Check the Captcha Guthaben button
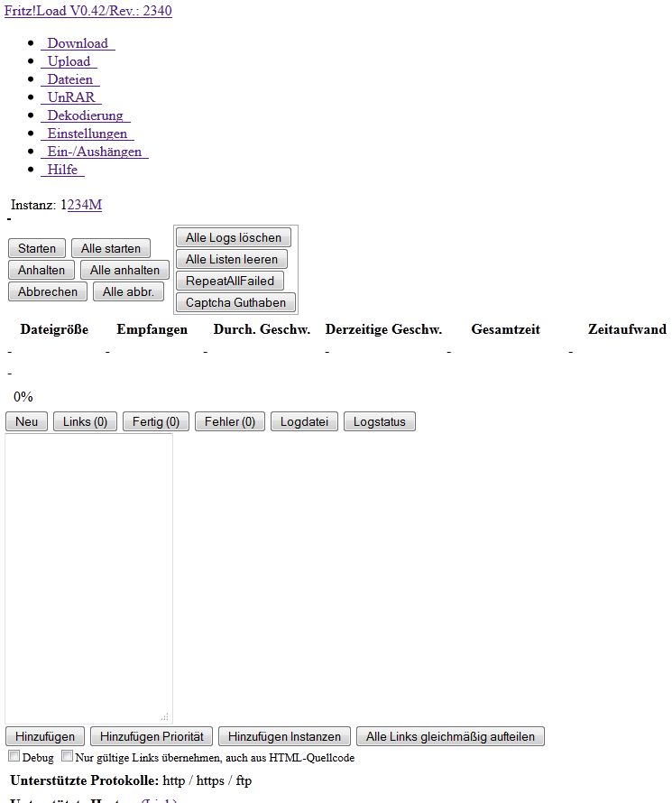This screenshot has height=803, width=672. 236,302
